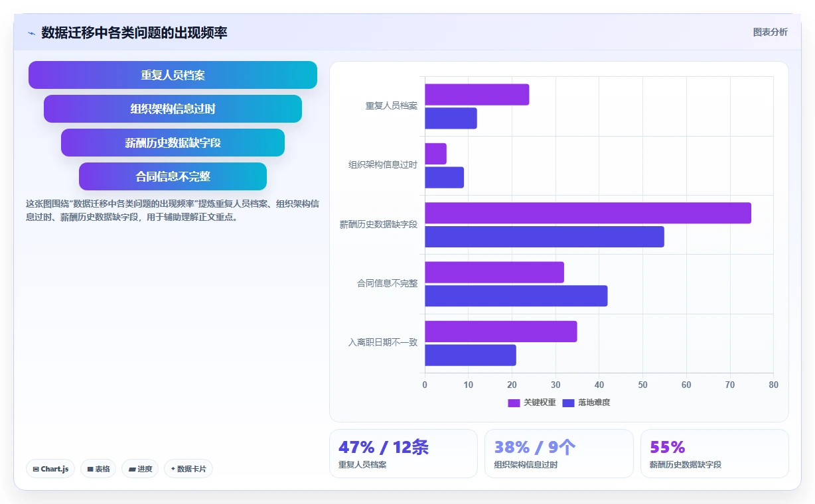Click the chart icon beside the page title
This screenshot has width=815, height=504.
32,33
